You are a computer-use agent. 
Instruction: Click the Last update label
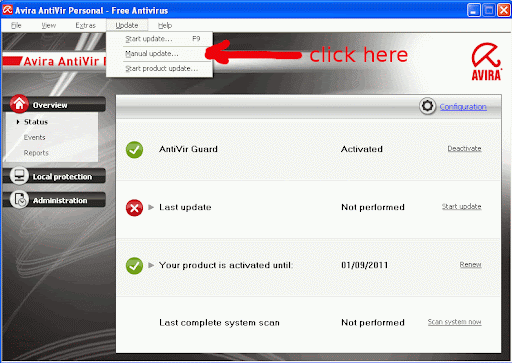185,207
